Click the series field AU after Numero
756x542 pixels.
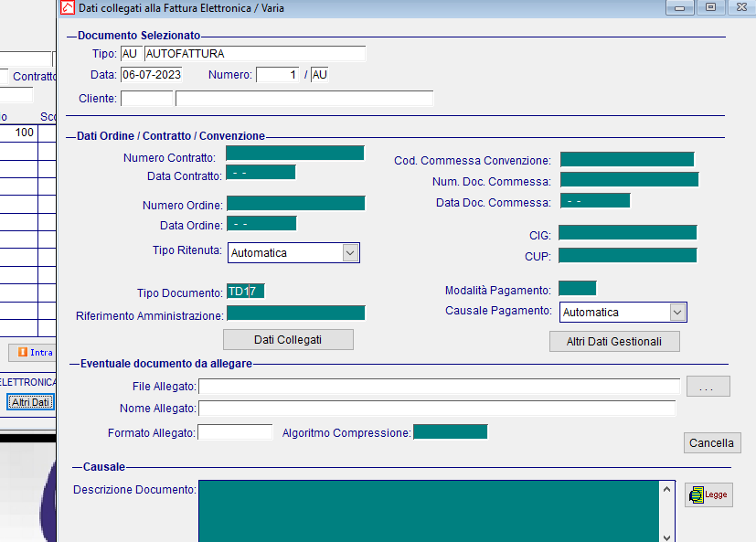tap(320, 75)
